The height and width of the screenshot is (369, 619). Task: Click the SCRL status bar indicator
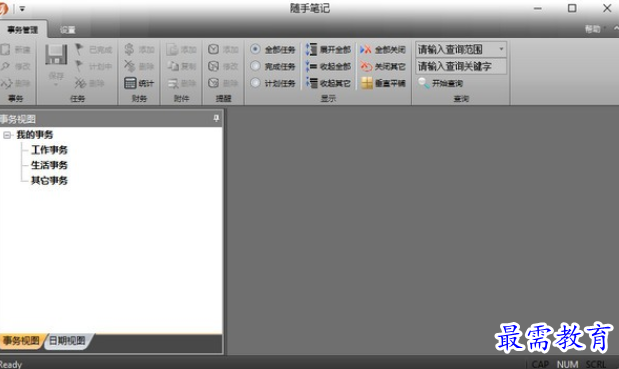click(x=596, y=364)
